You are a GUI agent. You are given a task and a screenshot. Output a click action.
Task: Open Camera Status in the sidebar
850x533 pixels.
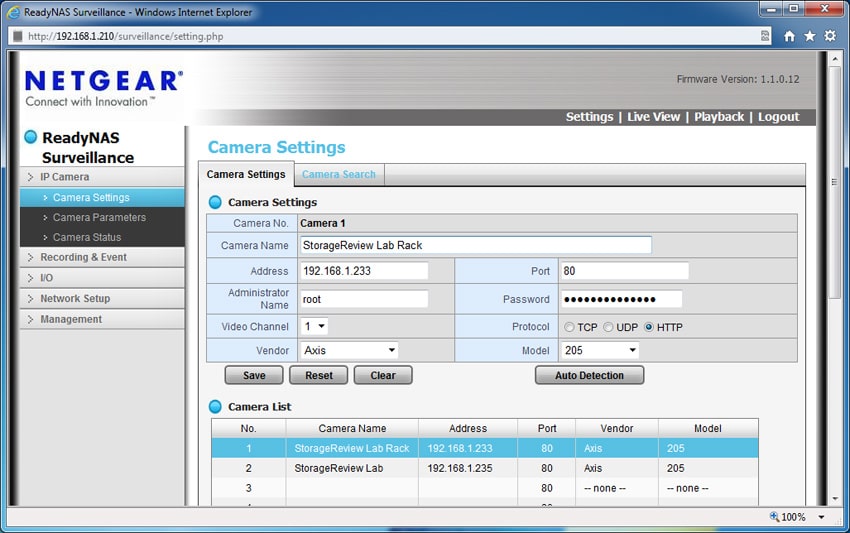[x=102, y=237]
